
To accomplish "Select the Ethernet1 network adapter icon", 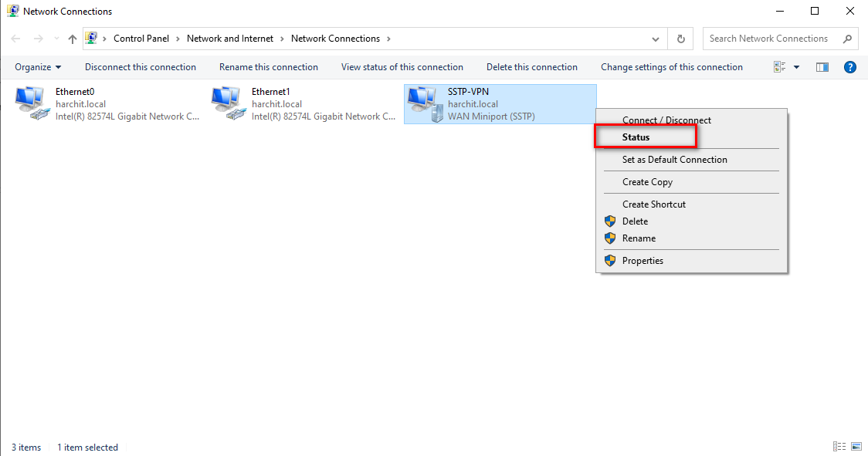I will click(x=227, y=103).
